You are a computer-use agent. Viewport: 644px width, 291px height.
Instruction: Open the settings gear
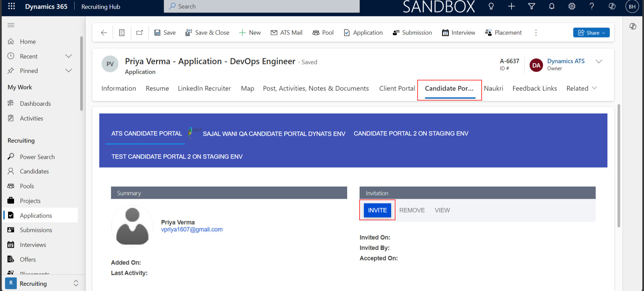(x=572, y=6)
